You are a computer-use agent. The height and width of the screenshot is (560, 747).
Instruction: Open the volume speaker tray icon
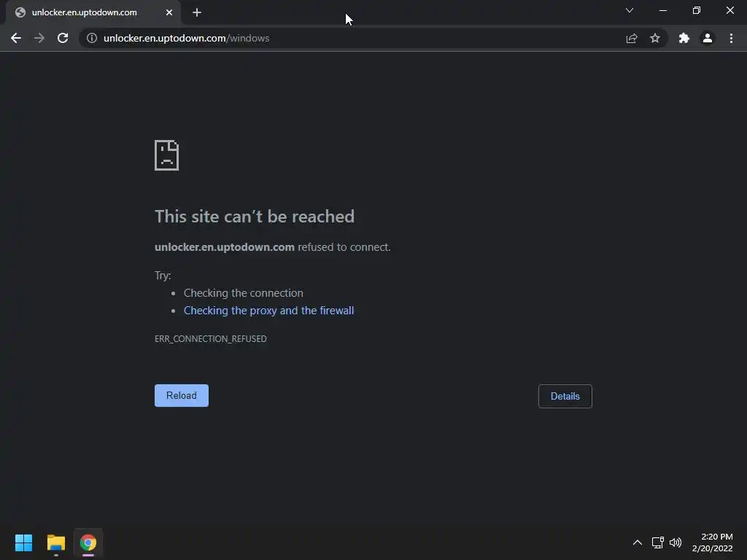click(x=676, y=542)
